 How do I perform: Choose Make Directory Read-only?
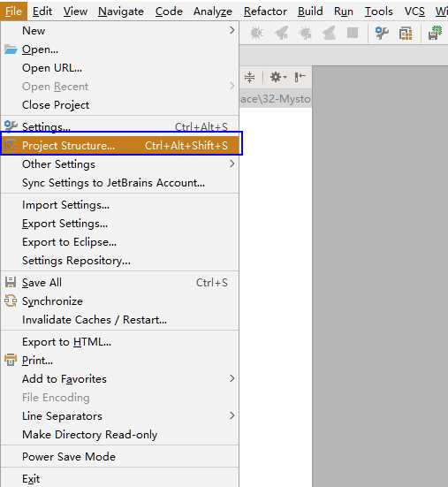coord(119,435)
